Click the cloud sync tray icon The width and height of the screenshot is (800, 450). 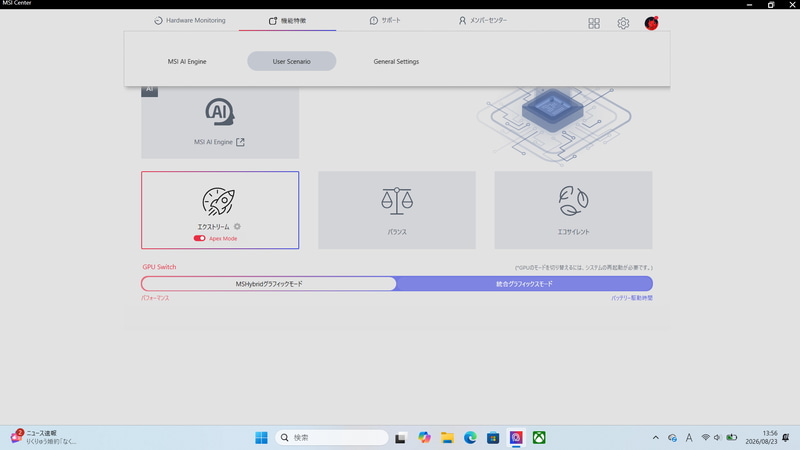pos(672,438)
